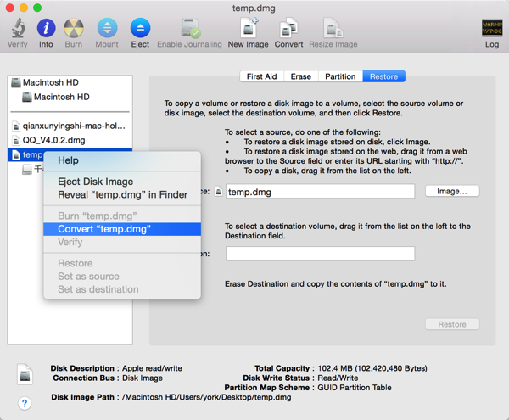
Task: Click the Connection Bus Disk Image value
Action: [143, 378]
